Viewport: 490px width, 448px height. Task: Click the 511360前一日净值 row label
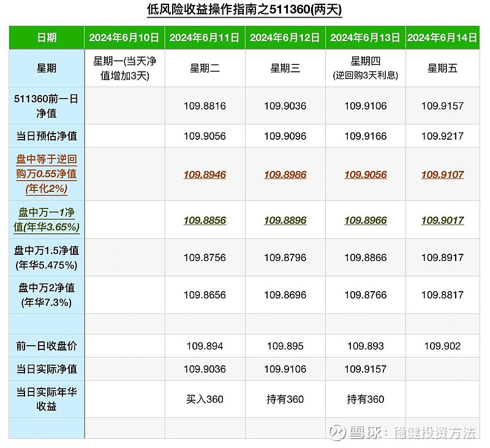pyautogui.click(x=45, y=105)
